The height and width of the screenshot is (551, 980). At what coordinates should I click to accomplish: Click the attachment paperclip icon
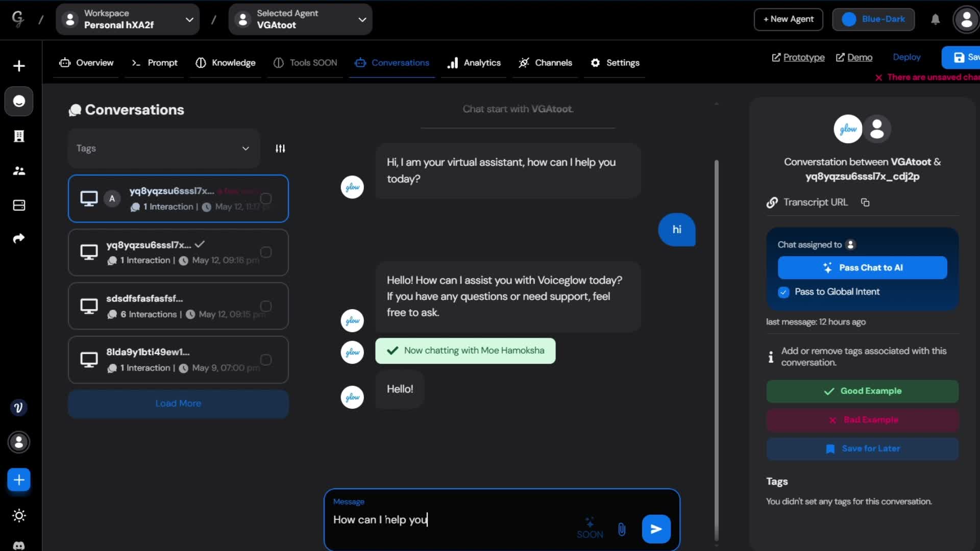622,529
